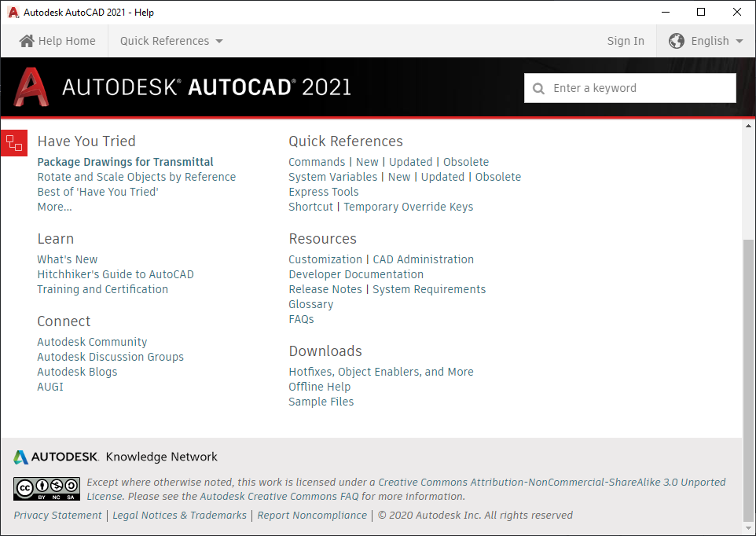Viewport: 756px width, 536px height.
Task: Click the scrollbar up arrow
Action: (748, 127)
